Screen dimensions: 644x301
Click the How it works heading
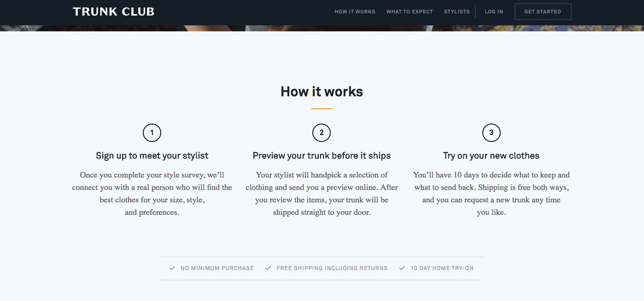322,91
